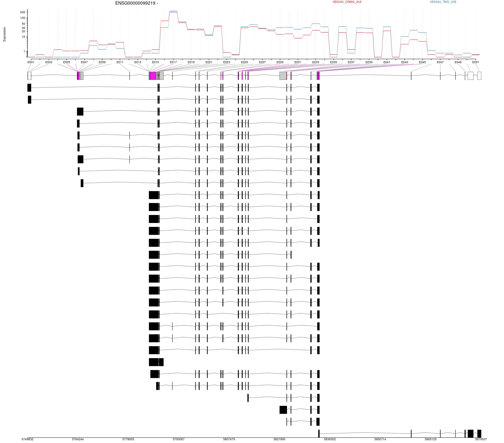Select the HEK293_TMG_2hB legend label
This screenshot has height=443, width=504.
coord(443,2)
